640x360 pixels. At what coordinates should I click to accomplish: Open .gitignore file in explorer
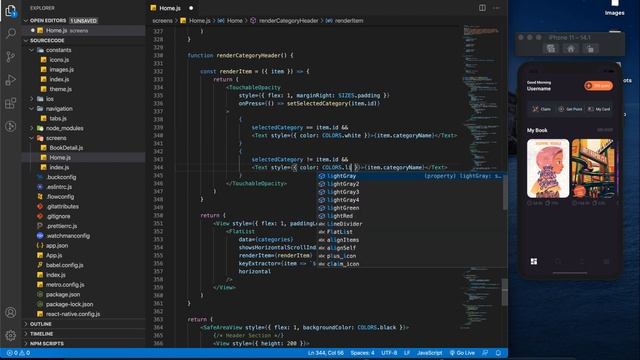coord(58,216)
